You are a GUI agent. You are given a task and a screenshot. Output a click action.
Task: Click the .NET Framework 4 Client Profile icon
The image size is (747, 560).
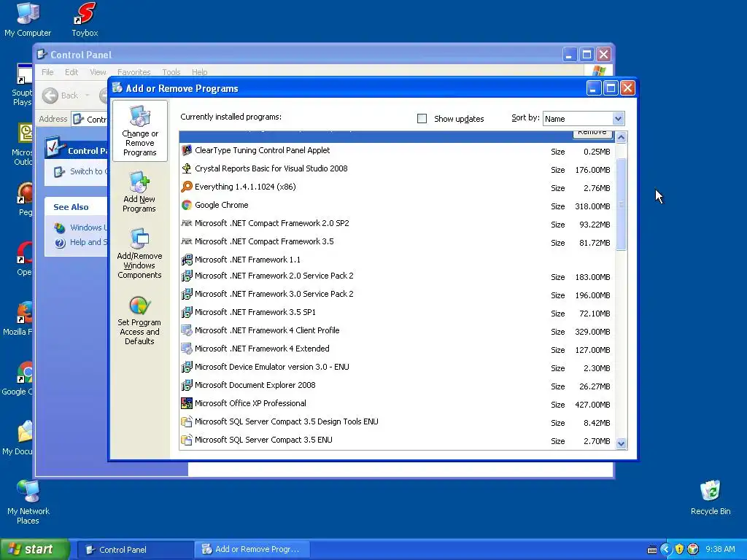(x=187, y=330)
